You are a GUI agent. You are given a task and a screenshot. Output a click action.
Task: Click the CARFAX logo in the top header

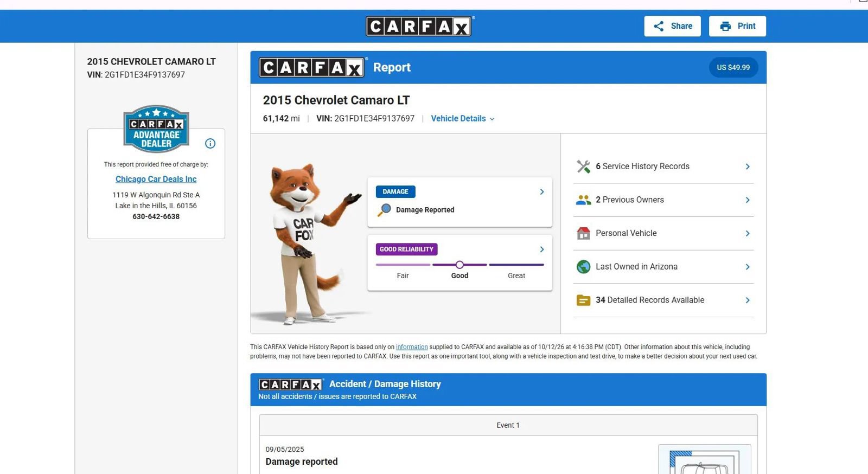click(419, 26)
